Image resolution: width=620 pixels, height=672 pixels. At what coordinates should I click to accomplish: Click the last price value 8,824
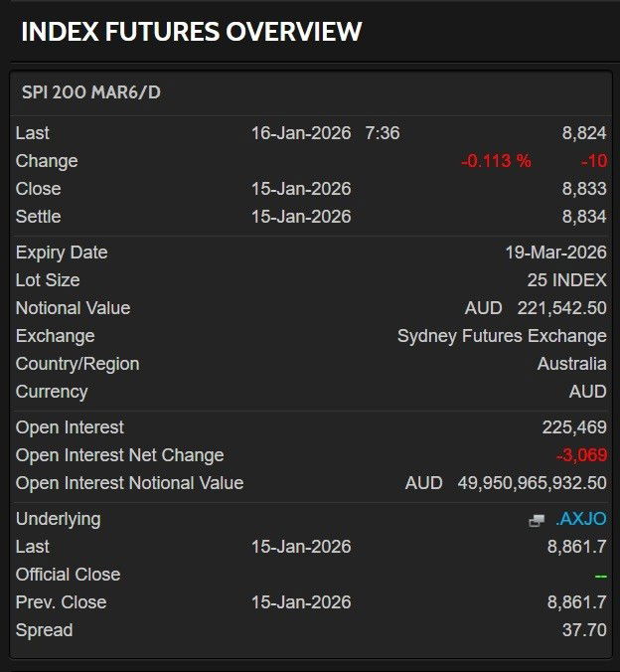pos(584,133)
